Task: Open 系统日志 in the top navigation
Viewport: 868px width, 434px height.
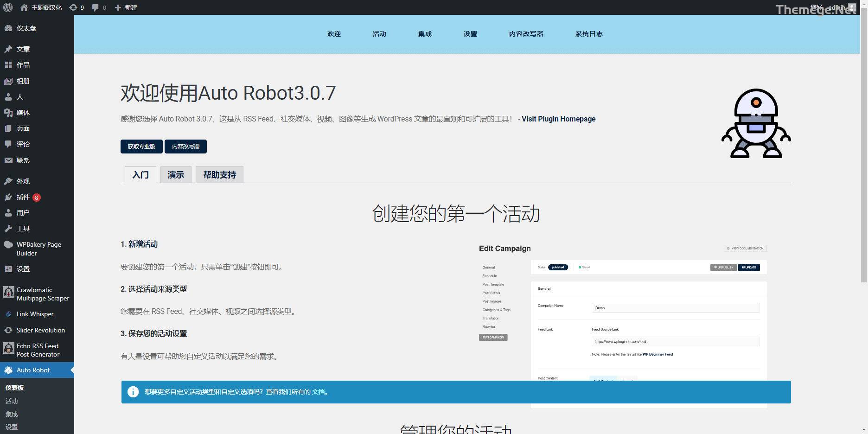Action: (589, 34)
